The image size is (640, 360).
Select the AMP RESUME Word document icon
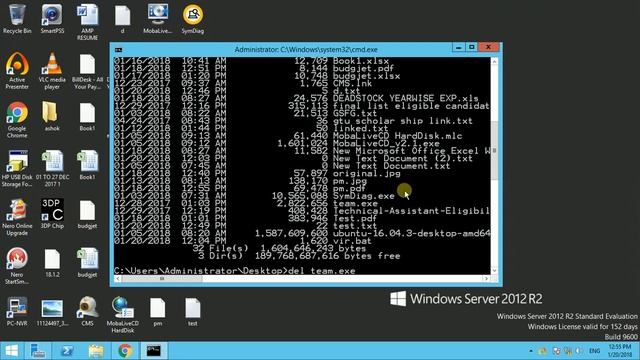click(x=87, y=22)
